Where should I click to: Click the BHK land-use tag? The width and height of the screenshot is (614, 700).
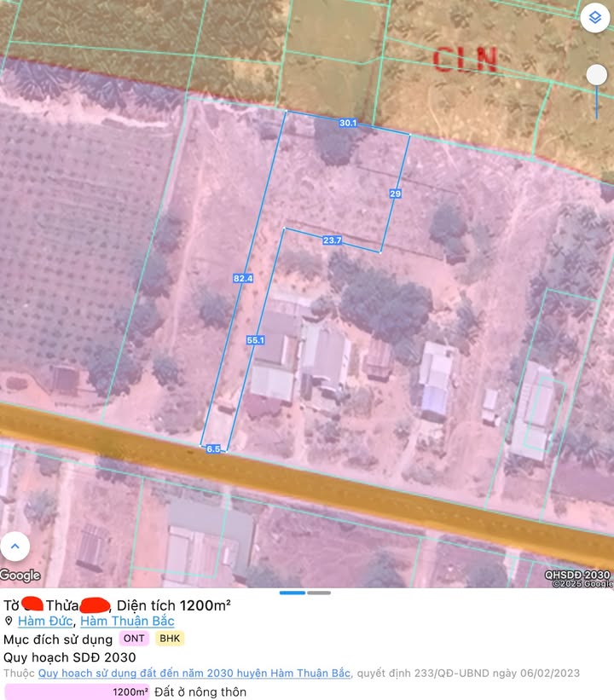[x=170, y=639]
